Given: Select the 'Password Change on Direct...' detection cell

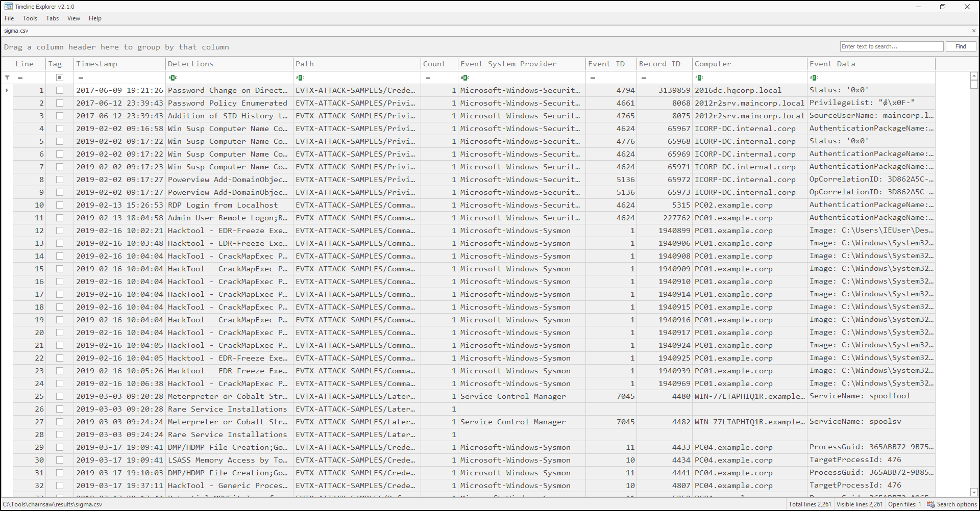Looking at the screenshot, I should (230, 90).
